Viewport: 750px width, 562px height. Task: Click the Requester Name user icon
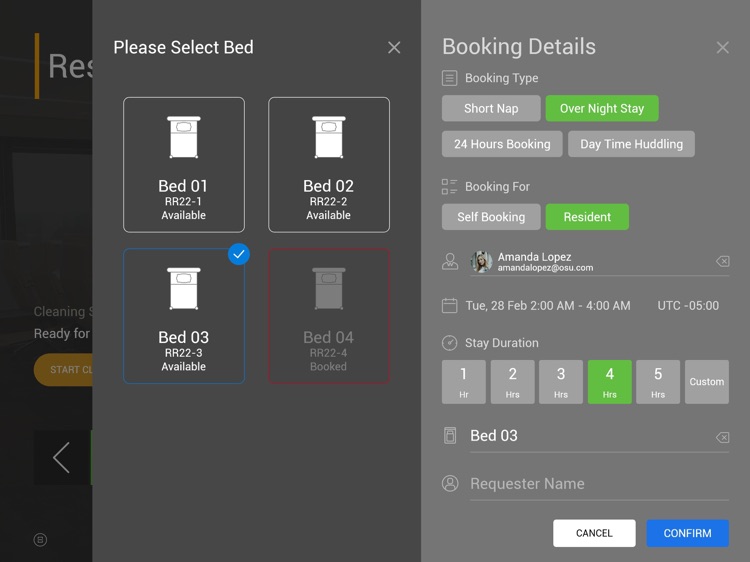coord(450,484)
